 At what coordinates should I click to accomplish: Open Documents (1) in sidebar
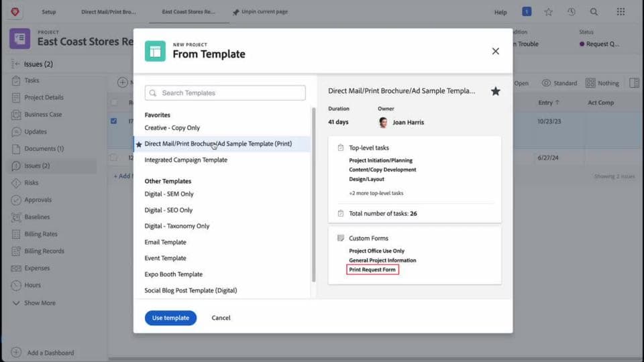click(44, 149)
